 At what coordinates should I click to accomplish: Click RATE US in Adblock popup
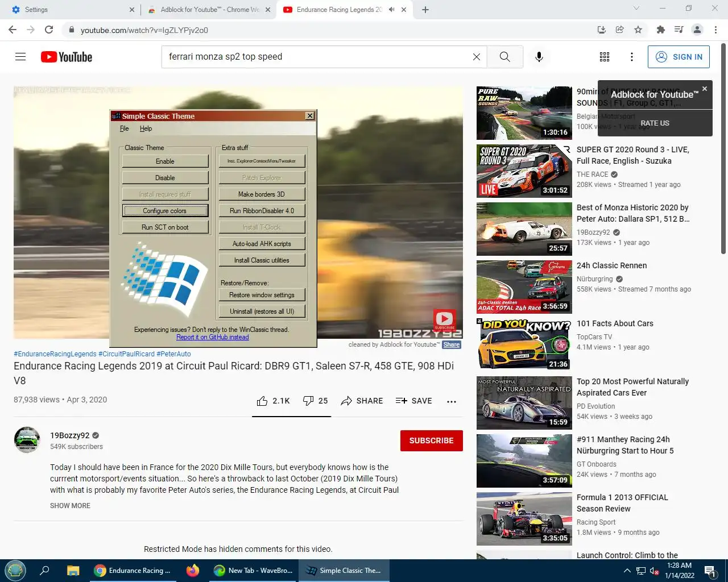655,123
